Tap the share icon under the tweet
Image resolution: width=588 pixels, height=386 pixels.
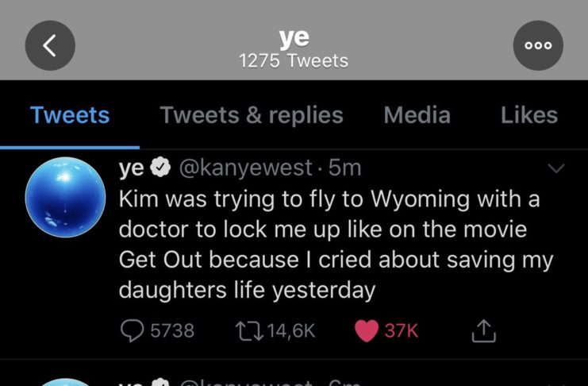(482, 330)
